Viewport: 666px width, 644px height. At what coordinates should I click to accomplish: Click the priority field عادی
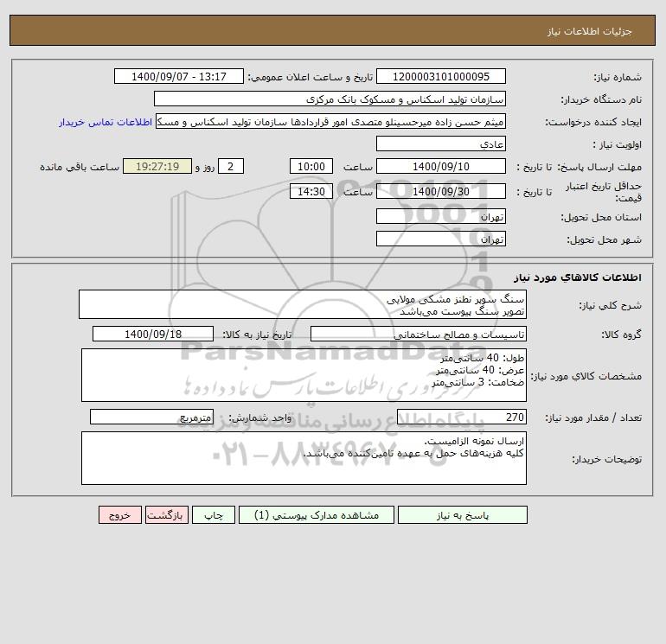[x=441, y=143]
